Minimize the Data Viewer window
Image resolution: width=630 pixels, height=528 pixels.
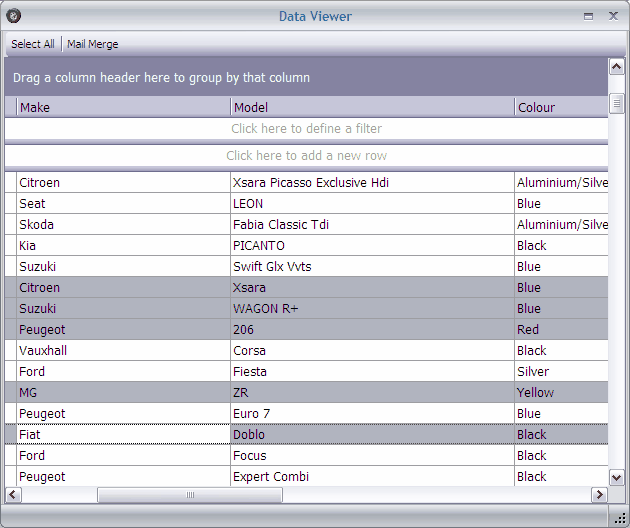click(x=588, y=16)
